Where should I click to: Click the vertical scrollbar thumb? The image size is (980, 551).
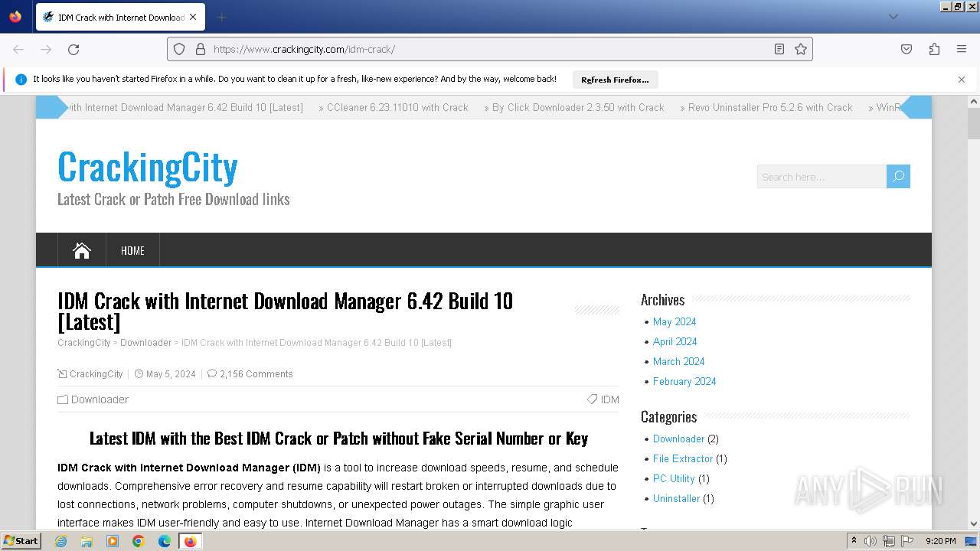(974, 124)
